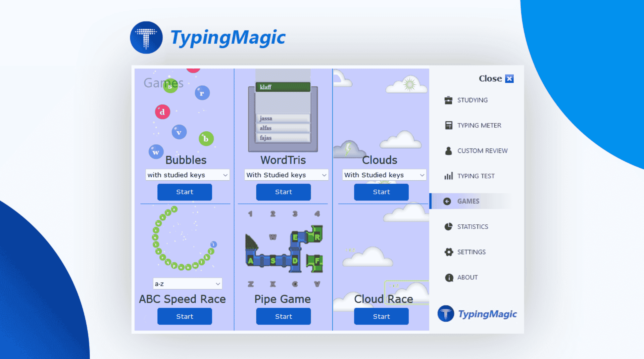Open Settings via the gear icon
644x359 pixels.
449,252
